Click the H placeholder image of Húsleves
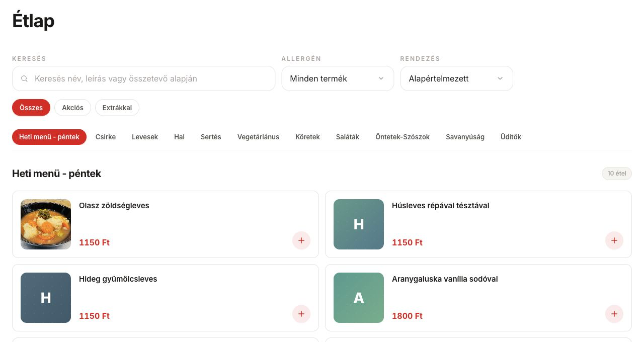 pos(359,224)
